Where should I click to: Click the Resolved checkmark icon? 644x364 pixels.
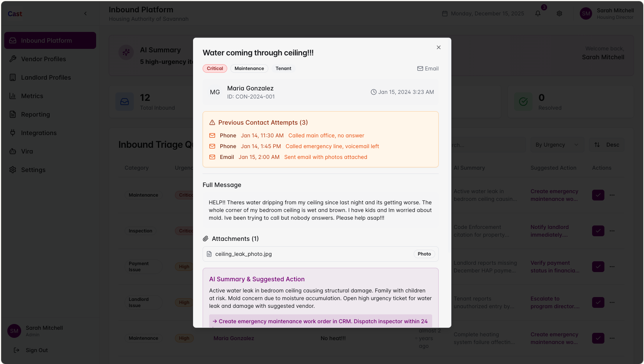pyautogui.click(x=523, y=102)
